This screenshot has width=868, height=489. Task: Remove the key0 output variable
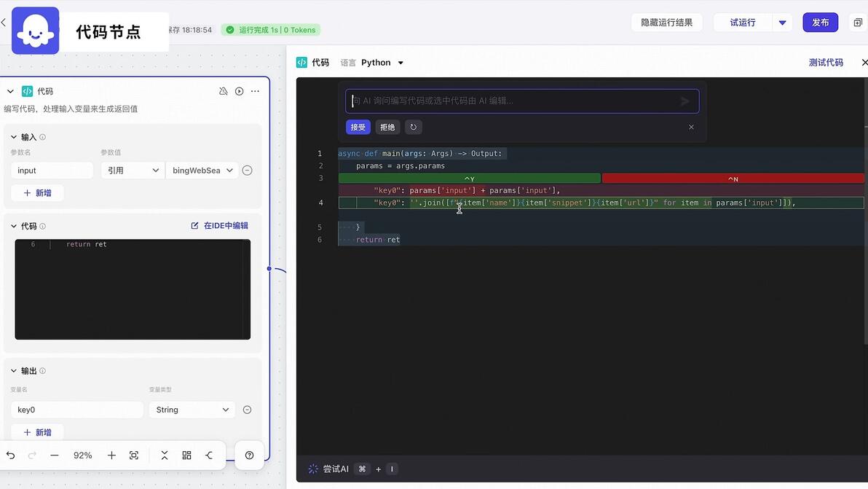(x=248, y=410)
